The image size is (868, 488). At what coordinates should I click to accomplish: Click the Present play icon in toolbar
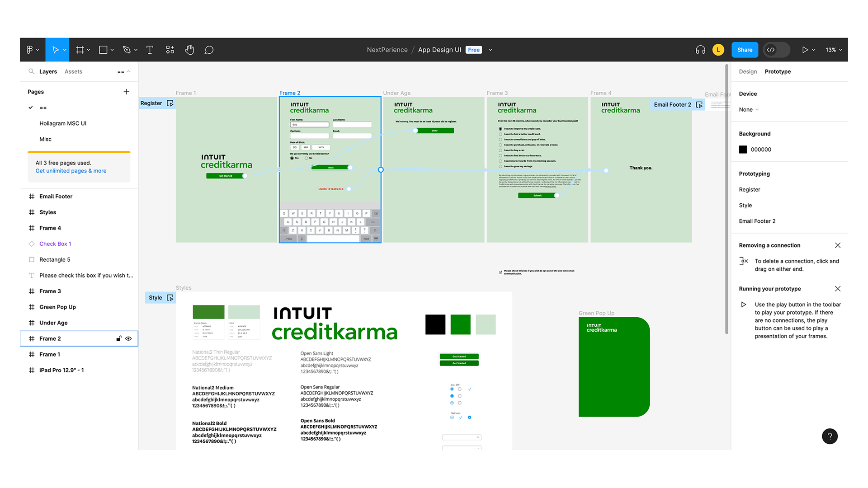[x=805, y=50]
